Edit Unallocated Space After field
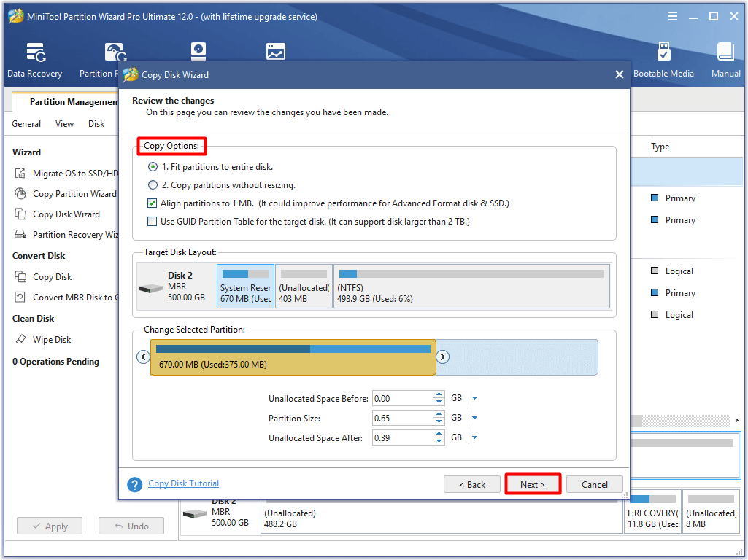This screenshot has height=560, width=748. coord(403,437)
